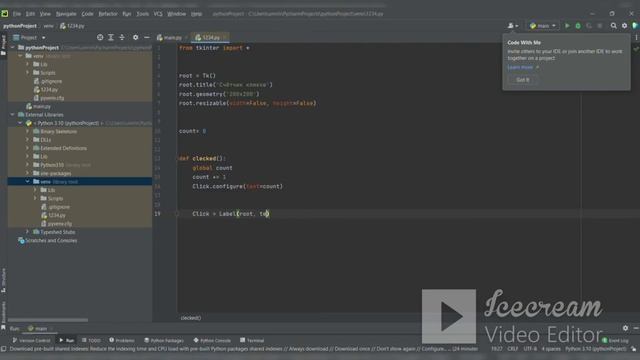Collapse the pythonProject root node
This screenshot has height=360, width=640.
click(12, 48)
